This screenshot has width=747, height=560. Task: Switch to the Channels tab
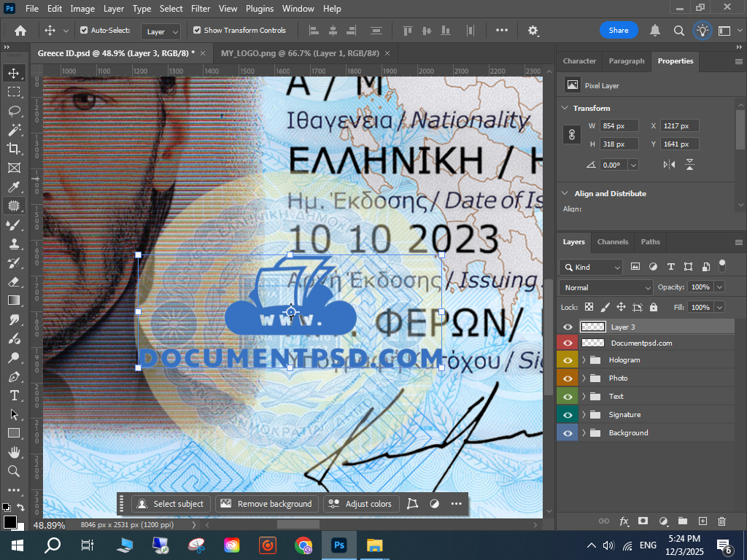(x=612, y=242)
